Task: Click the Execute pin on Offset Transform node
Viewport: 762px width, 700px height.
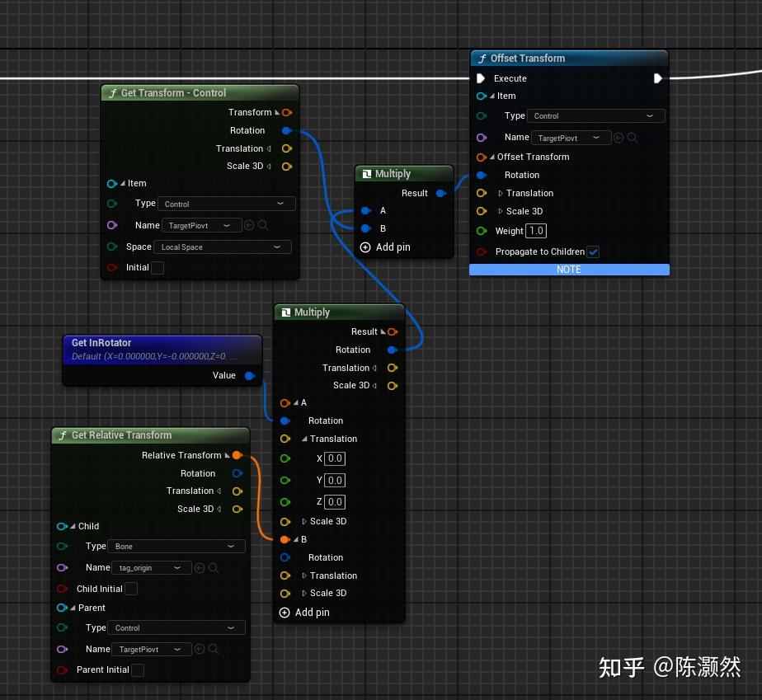Action: [x=482, y=78]
